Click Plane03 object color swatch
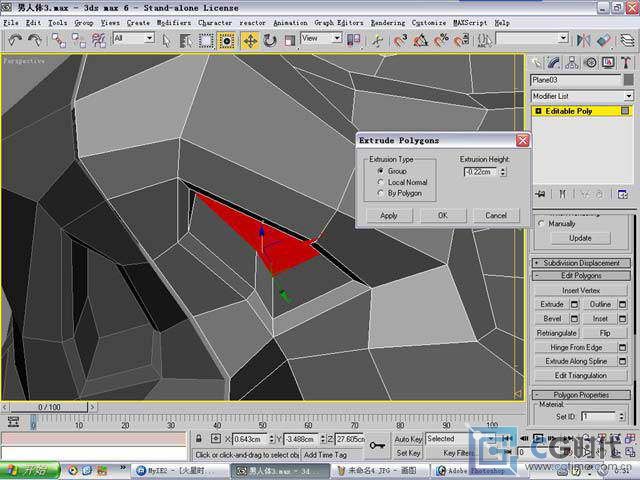This screenshot has height=480, width=640. coord(629,80)
